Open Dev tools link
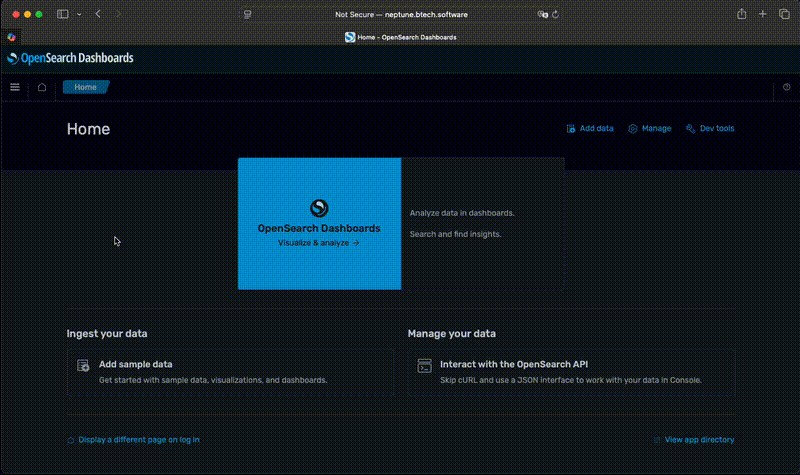This screenshot has width=800, height=475. pyautogui.click(x=710, y=129)
